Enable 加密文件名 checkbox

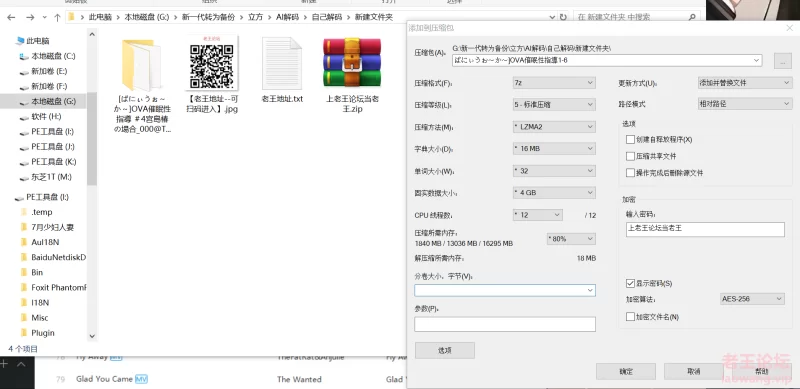630,317
